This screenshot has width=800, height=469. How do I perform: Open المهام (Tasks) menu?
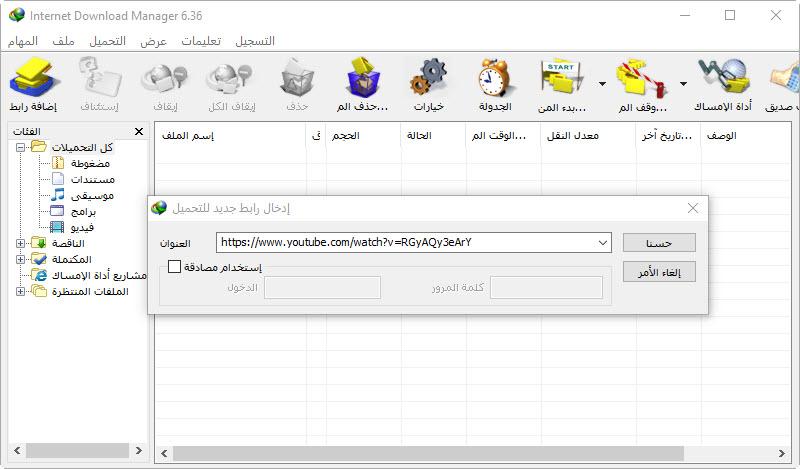point(23,41)
